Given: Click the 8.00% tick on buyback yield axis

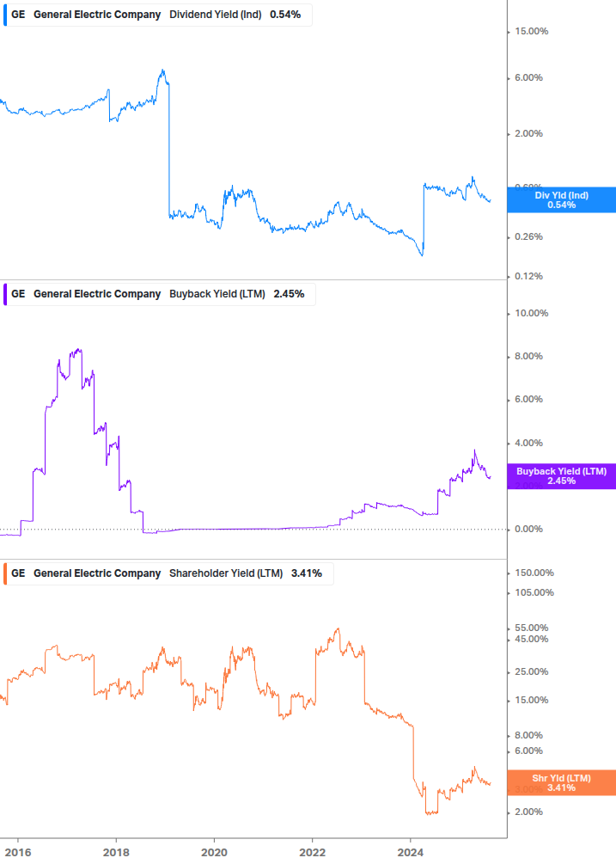Looking at the screenshot, I should (528, 357).
